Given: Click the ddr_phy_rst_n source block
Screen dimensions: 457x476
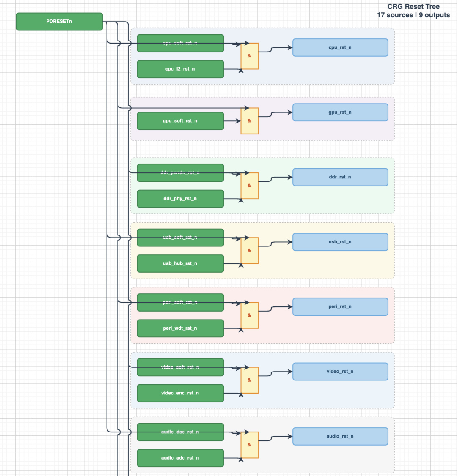Looking at the screenshot, I should click(x=181, y=199).
